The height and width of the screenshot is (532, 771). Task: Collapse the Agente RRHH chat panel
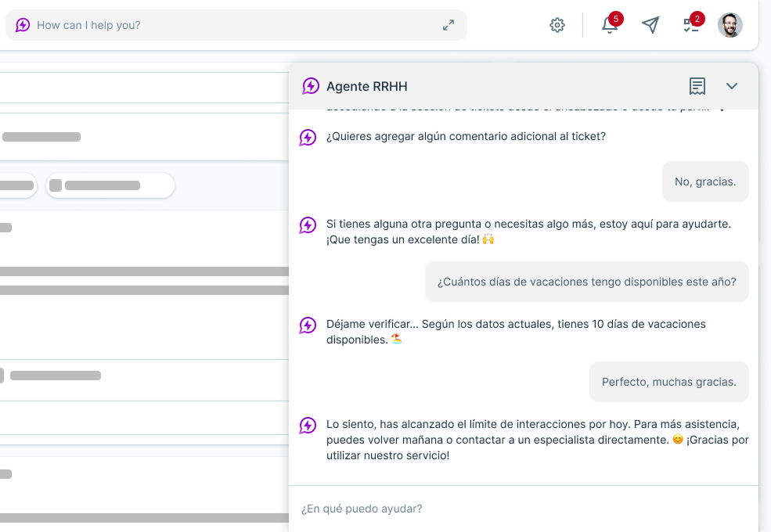coord(732,86)
